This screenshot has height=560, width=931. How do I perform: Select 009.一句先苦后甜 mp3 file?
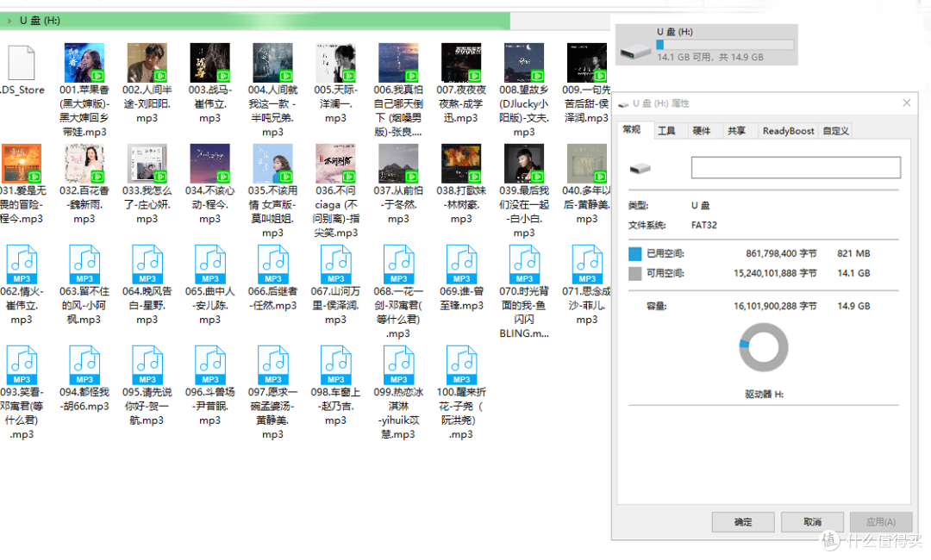(x=587, y=62)
